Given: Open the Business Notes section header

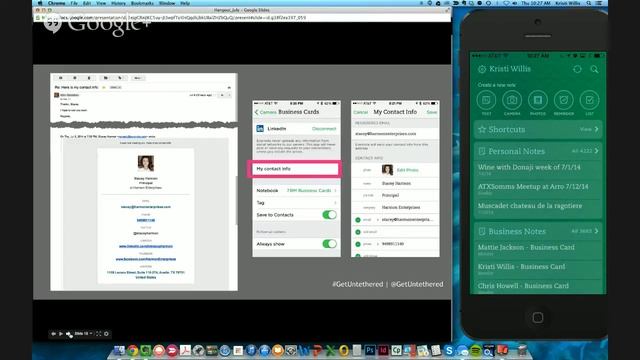Looking at the screenshot, I should click(538, 231).
